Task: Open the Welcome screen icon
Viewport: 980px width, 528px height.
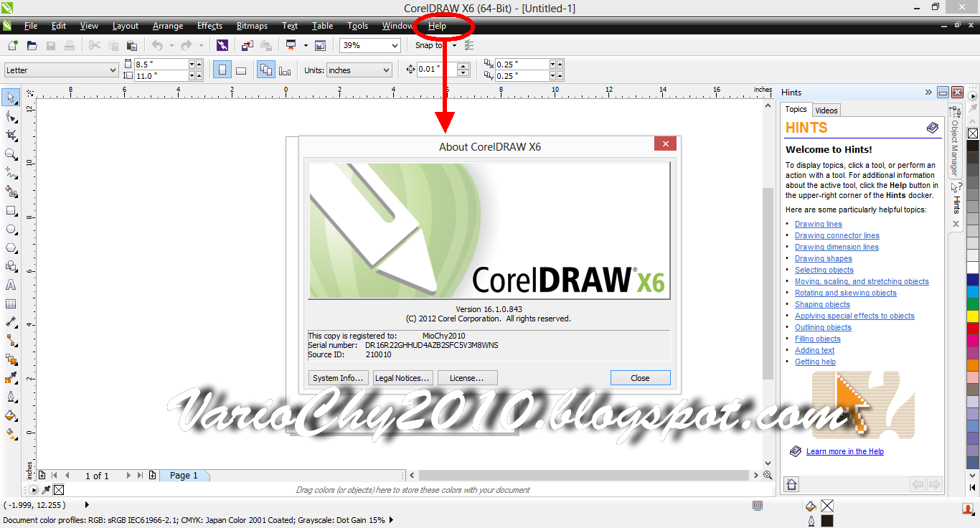Action: [x=320, y=45]
